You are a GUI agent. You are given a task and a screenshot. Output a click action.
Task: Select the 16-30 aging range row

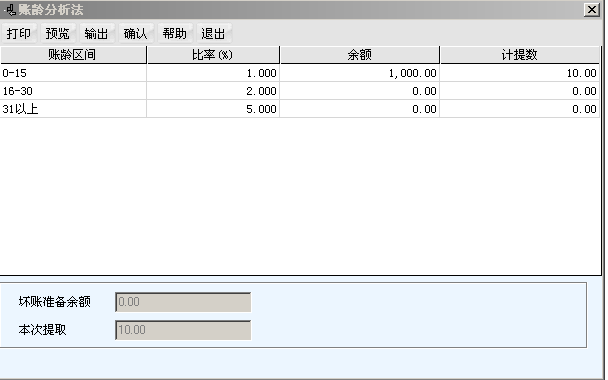click(300, 91)
